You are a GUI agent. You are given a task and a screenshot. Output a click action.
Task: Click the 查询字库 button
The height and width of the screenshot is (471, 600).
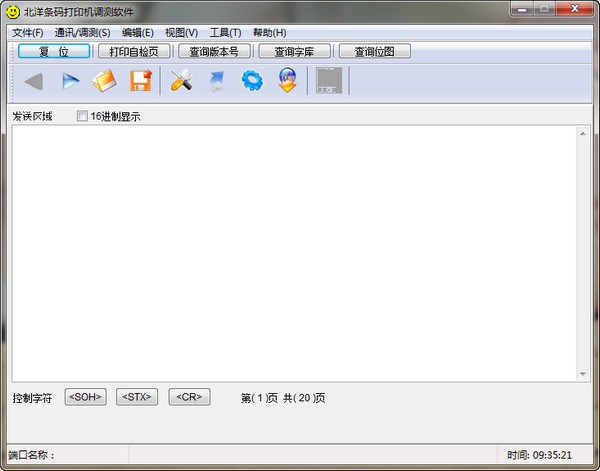294,51
